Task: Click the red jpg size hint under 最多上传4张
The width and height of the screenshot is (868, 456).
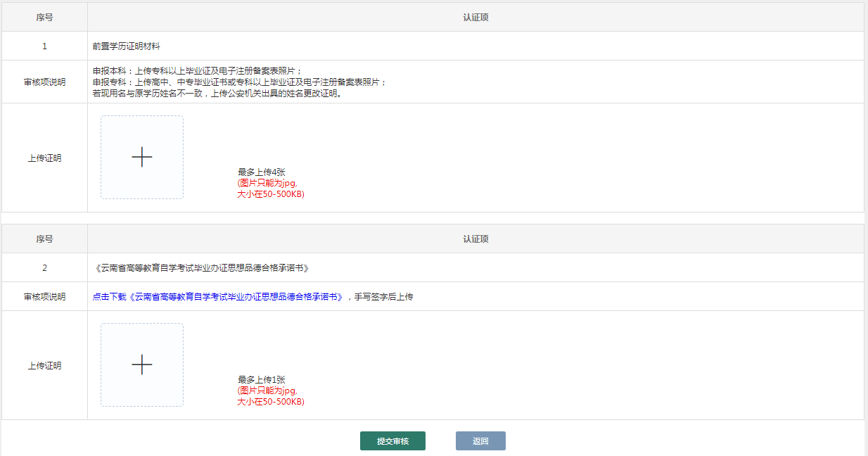Action: 270,189
